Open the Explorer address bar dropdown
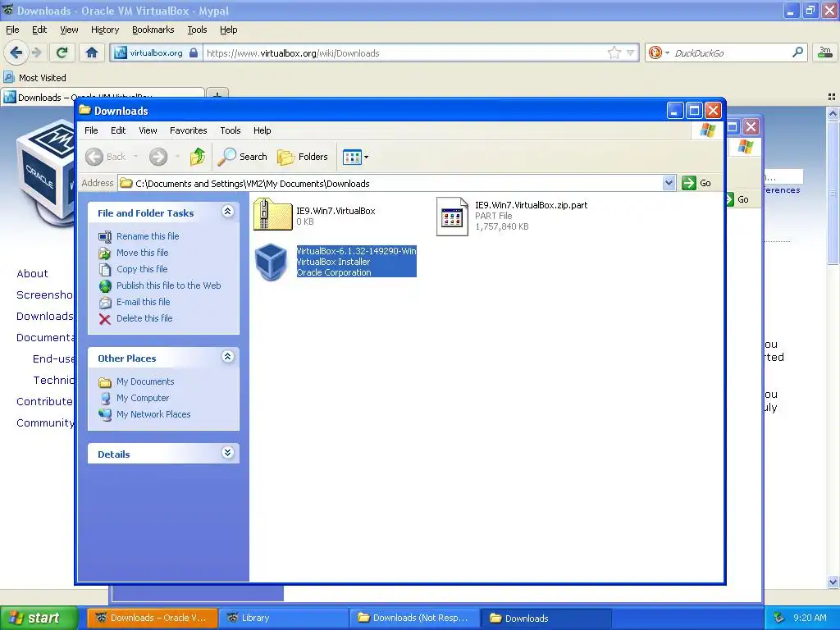The height and width of the screenshot is (630, 840). tap(669, 183)
